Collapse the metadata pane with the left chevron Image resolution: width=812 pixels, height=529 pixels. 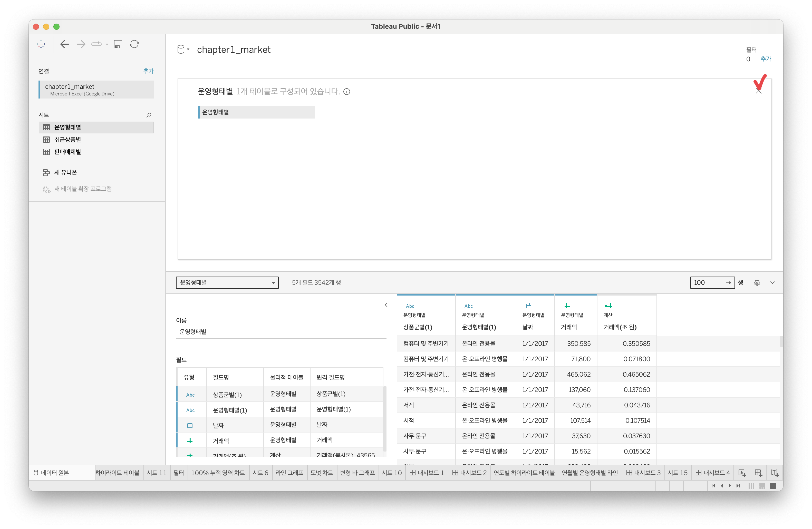coord(386,305)
